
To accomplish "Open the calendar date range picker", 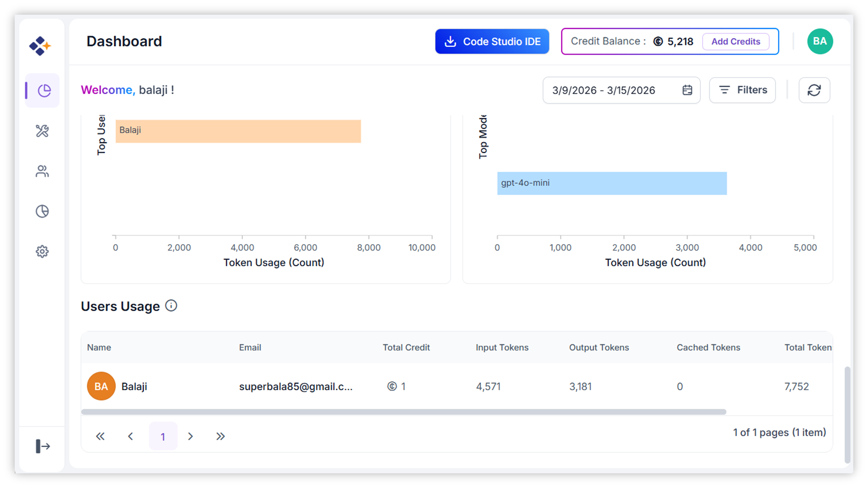I will tap(687, 90).
